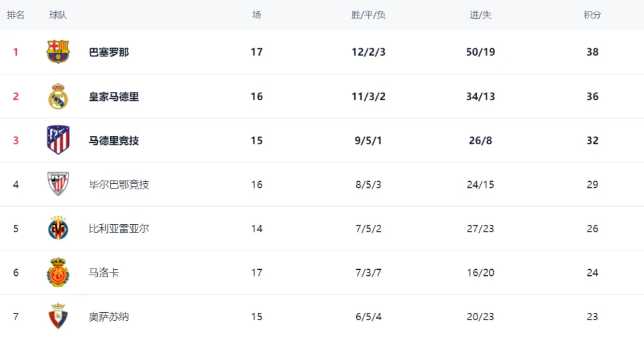
Task: Open the 奥萨苏纳 team name
Action: [109, 316]
